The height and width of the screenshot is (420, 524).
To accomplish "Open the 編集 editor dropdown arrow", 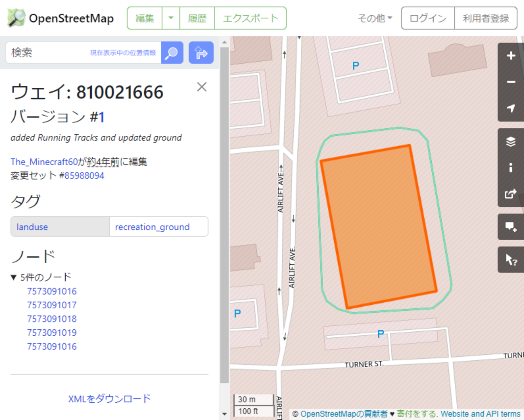I will click(171, 18).
